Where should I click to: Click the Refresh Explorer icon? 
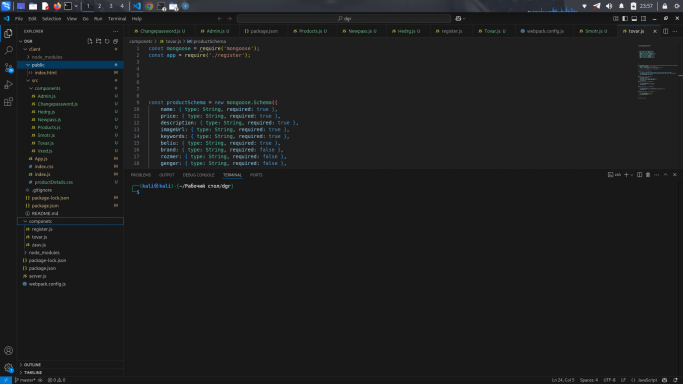107,41
